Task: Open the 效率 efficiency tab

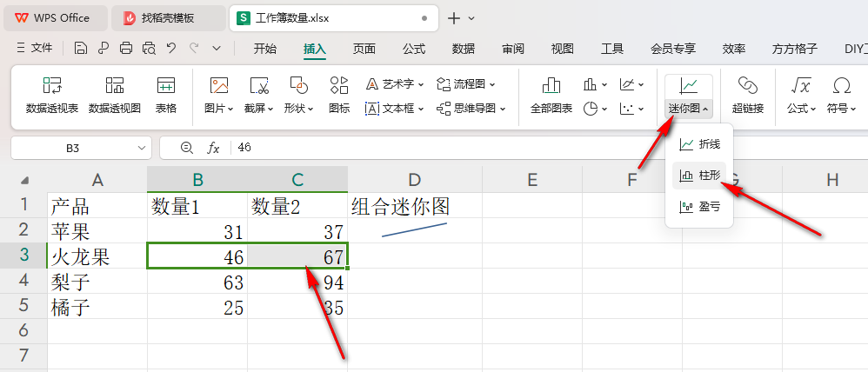Action: 734,49
